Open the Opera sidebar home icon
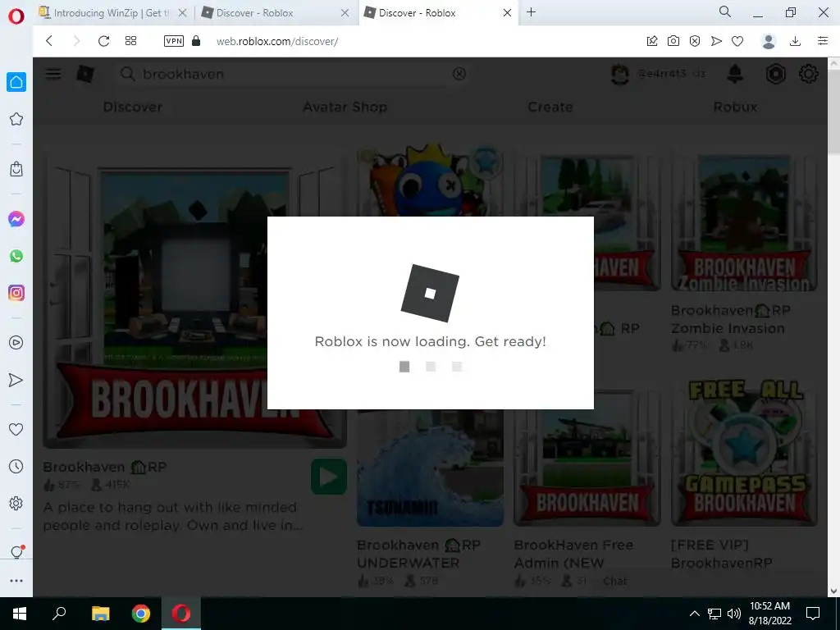The width and height of the screenshot is (840, 630). coord(16,82)
